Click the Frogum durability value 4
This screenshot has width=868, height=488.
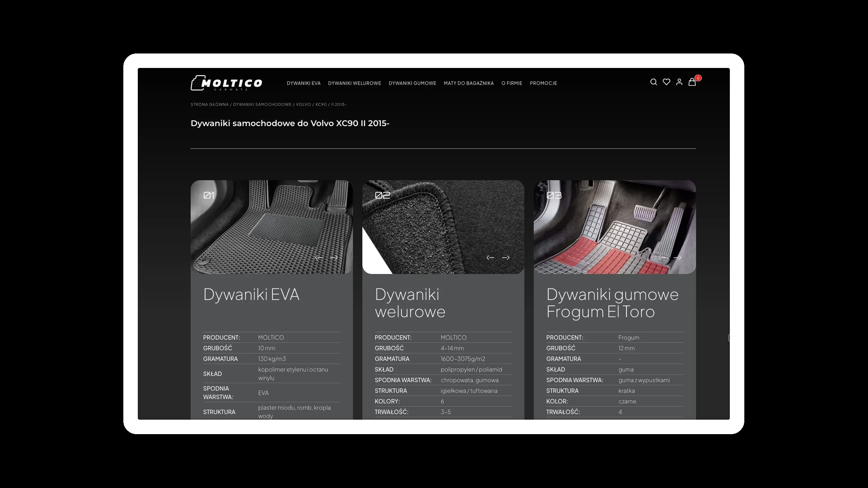coord(620,412)
